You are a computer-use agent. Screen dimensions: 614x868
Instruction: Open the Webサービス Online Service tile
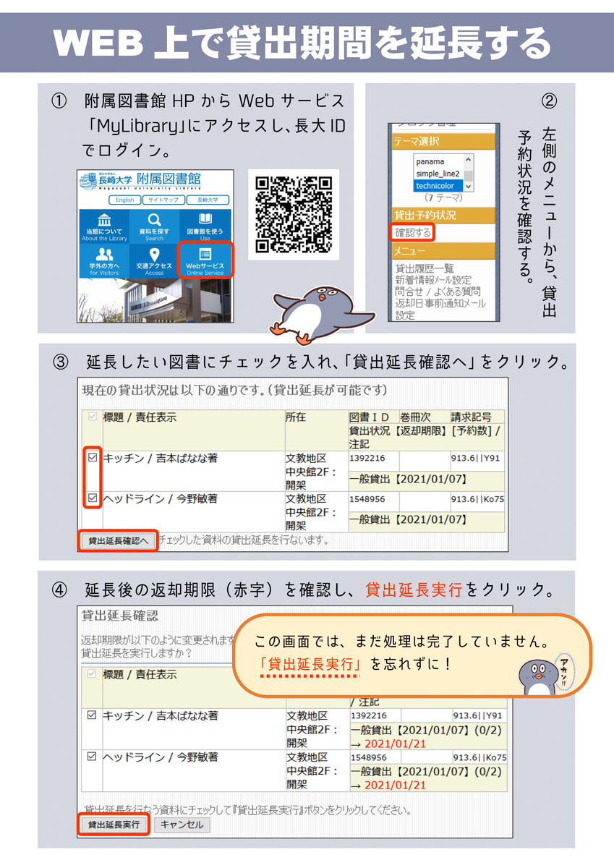(205, 261)
